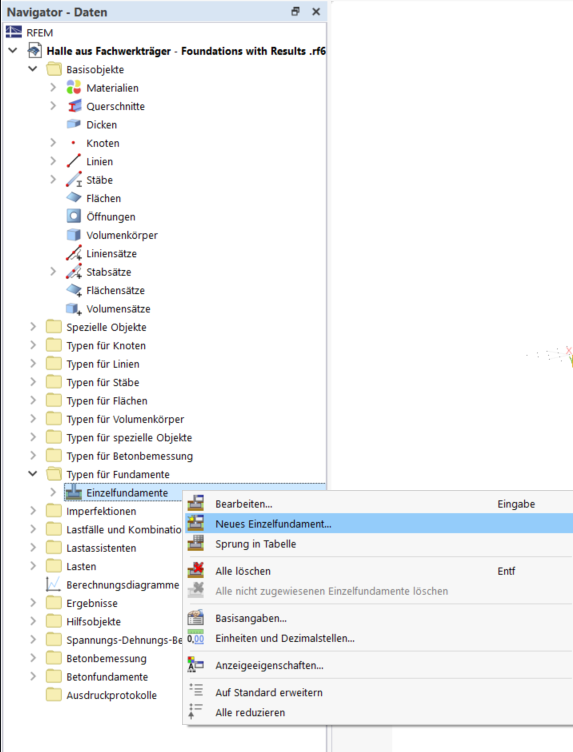Choose Bearbeiten... from the context menu

click(379, 504)
